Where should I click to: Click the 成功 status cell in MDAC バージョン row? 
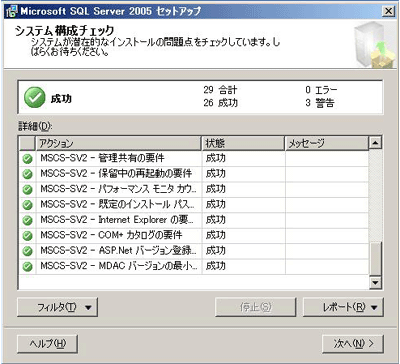[243, 266]
